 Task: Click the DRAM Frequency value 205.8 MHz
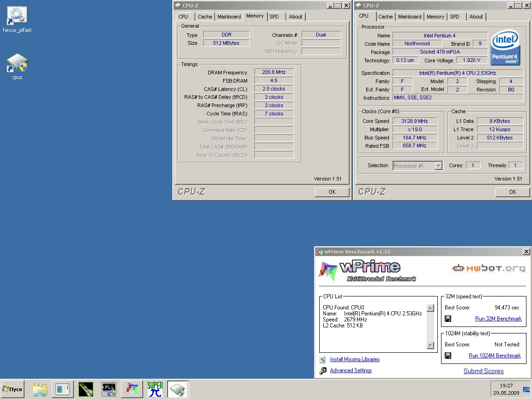[274, 72]
